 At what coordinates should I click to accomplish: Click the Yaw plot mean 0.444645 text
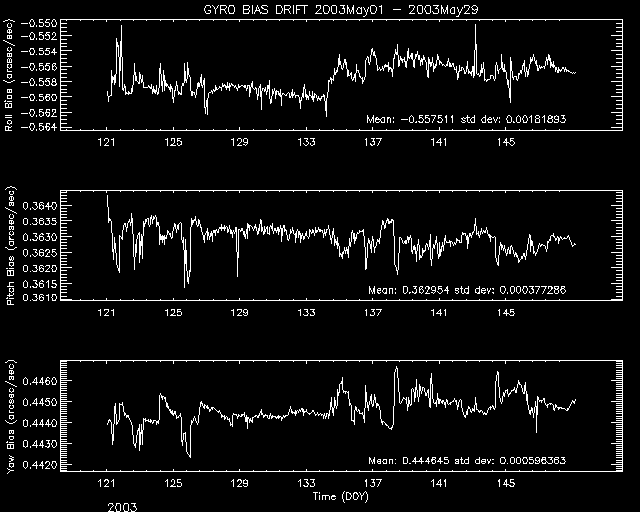(409, 461)
